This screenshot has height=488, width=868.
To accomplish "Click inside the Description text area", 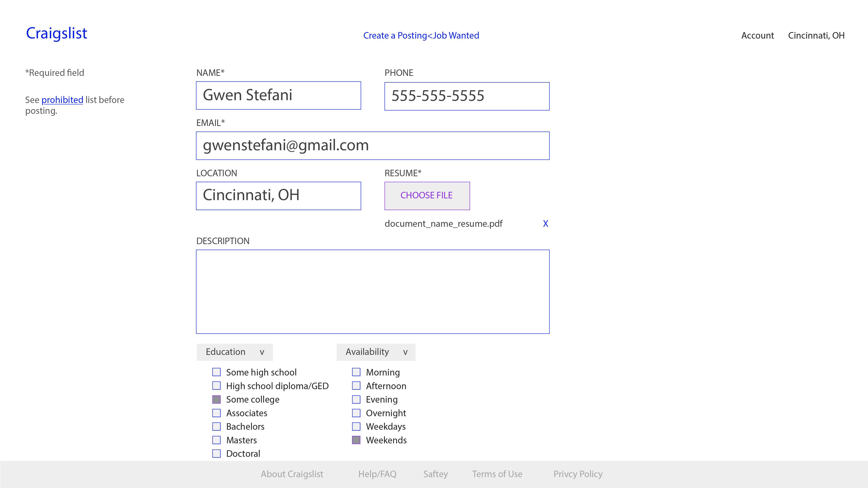I will 372,292.
